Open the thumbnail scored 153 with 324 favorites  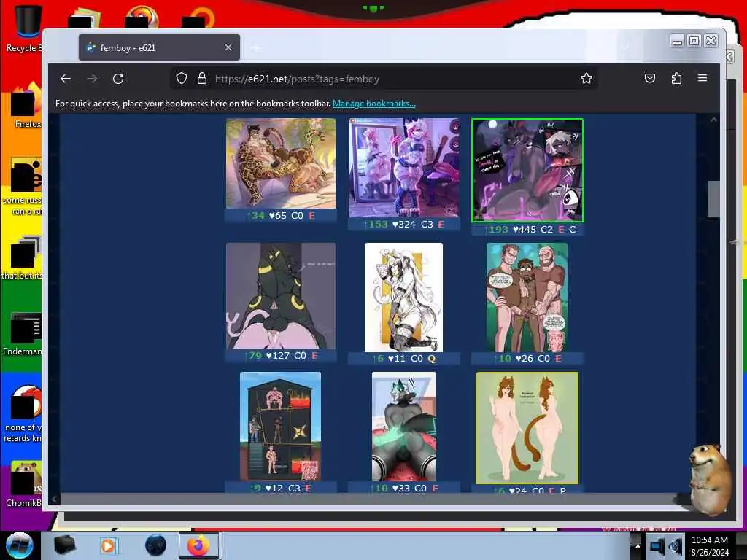click(404, 168)
